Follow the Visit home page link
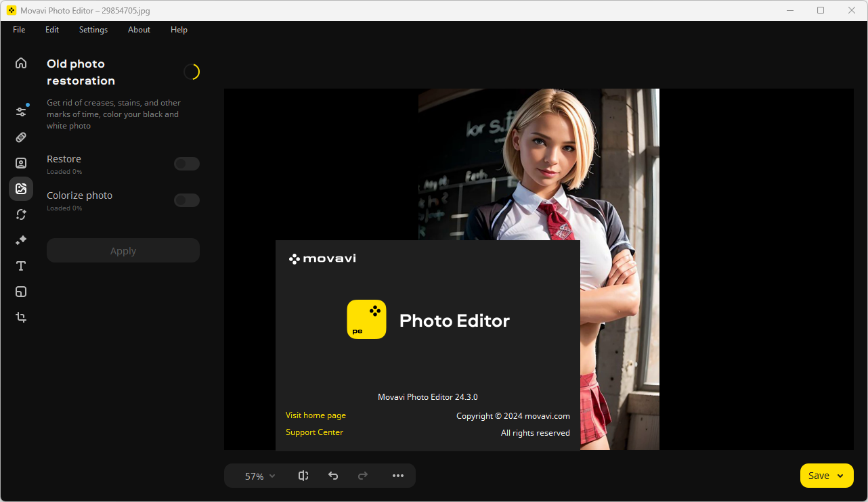 316,415
